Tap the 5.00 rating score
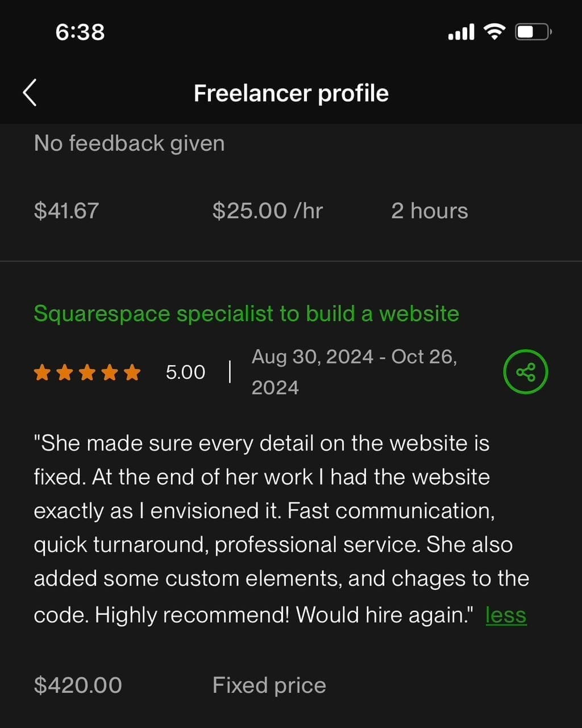 (185, 373)
